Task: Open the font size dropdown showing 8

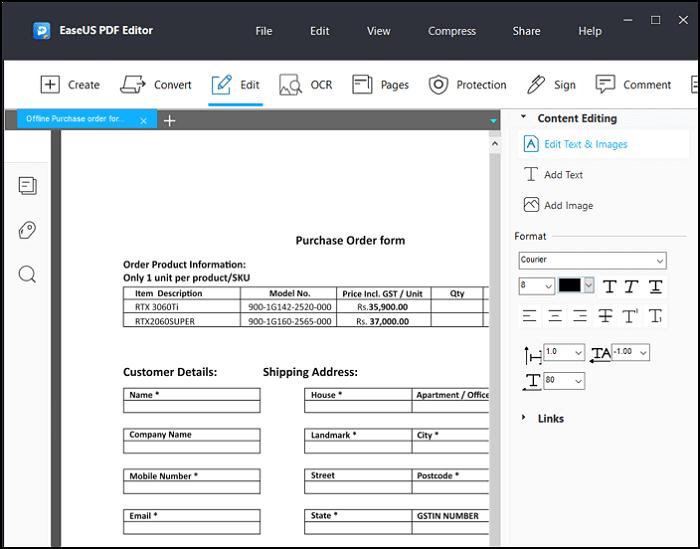Action: [x=535, y=286]
